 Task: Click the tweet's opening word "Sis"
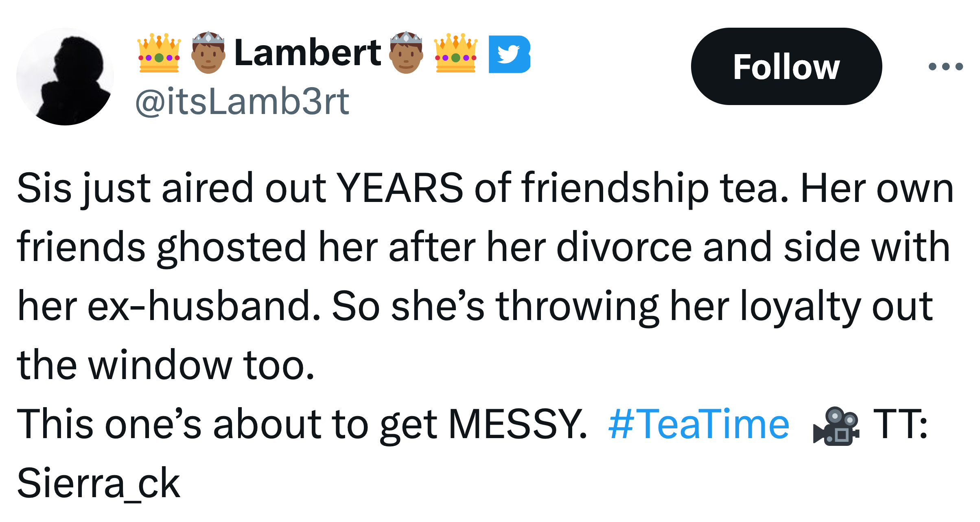[44, 188]
